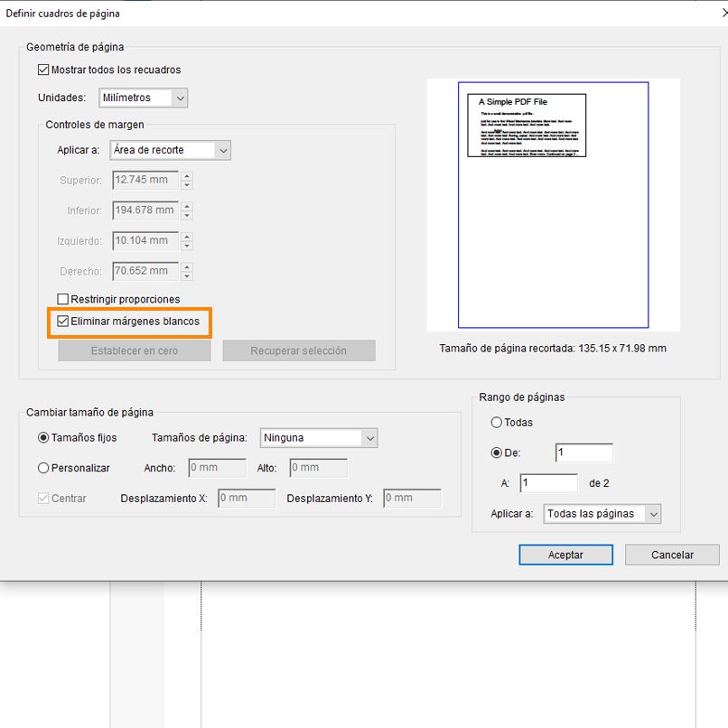This screenshot has width=728, height=728.
Task: Click the Cancelar button
Action: [x=672, y=555]
